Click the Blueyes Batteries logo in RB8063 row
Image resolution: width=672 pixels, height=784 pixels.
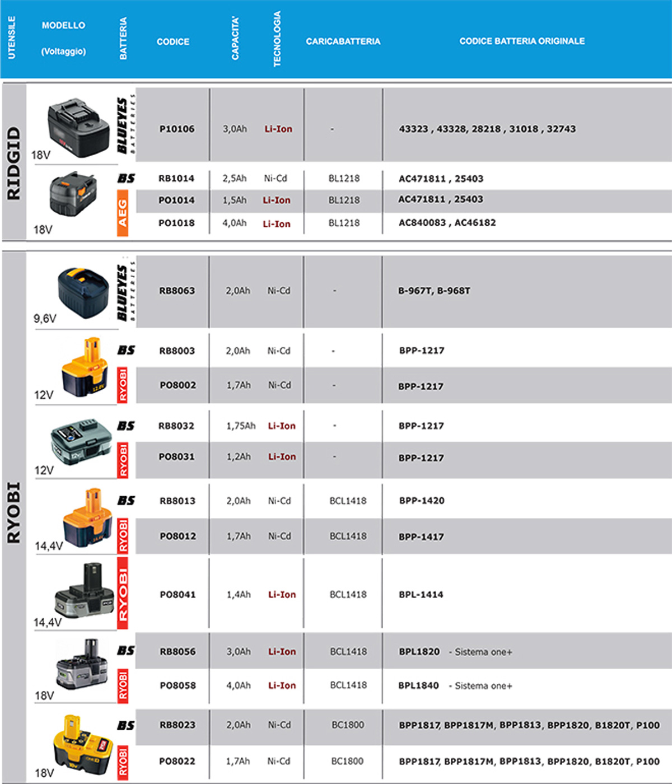[126, 290]
